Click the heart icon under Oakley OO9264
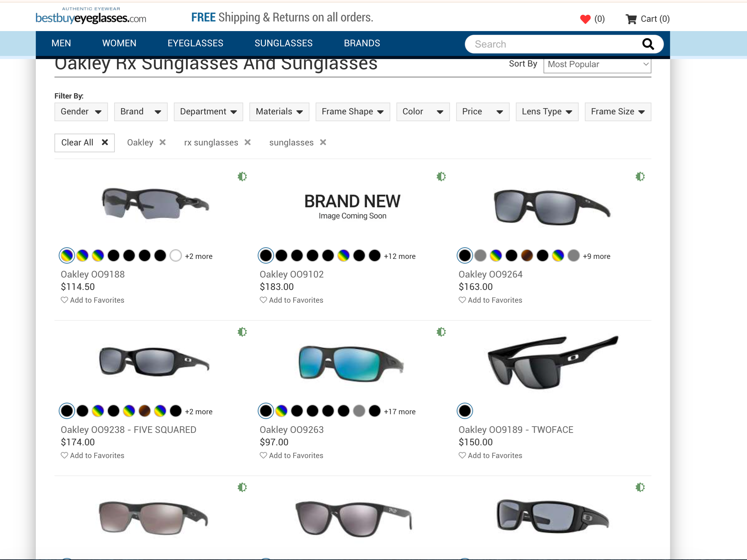The width and height of the screenshot is (747, 560). coord(462,300)
